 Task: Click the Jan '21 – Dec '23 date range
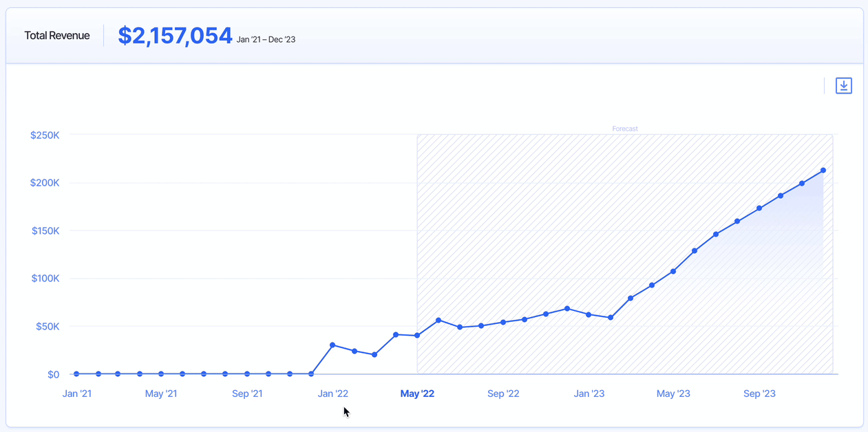(x=266, y=40)
